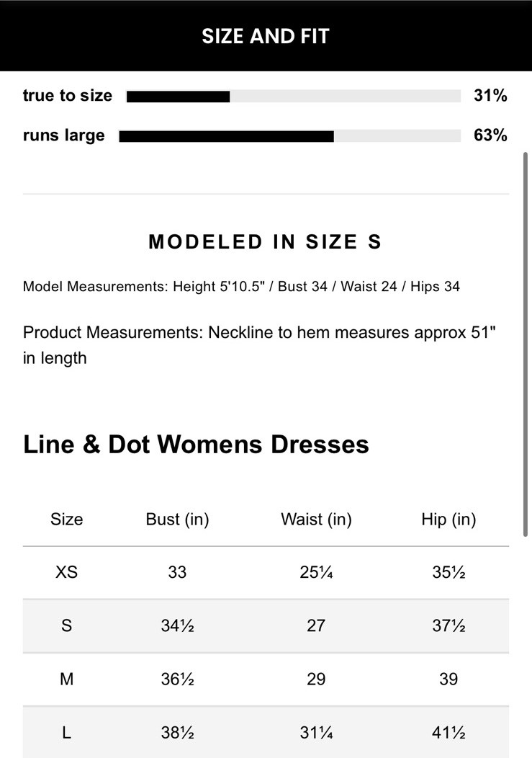
Task: Select the M size row label
Action: [66, 679]
